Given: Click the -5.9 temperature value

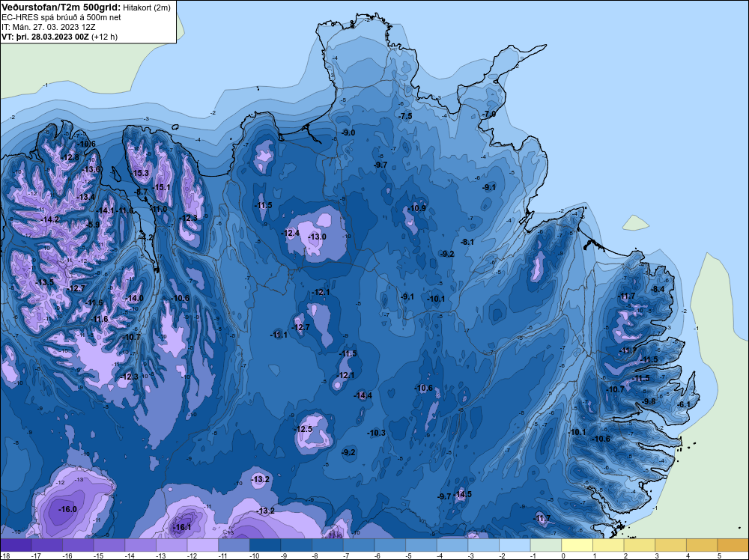Looking at the screenshot, I should coord(93,225).
